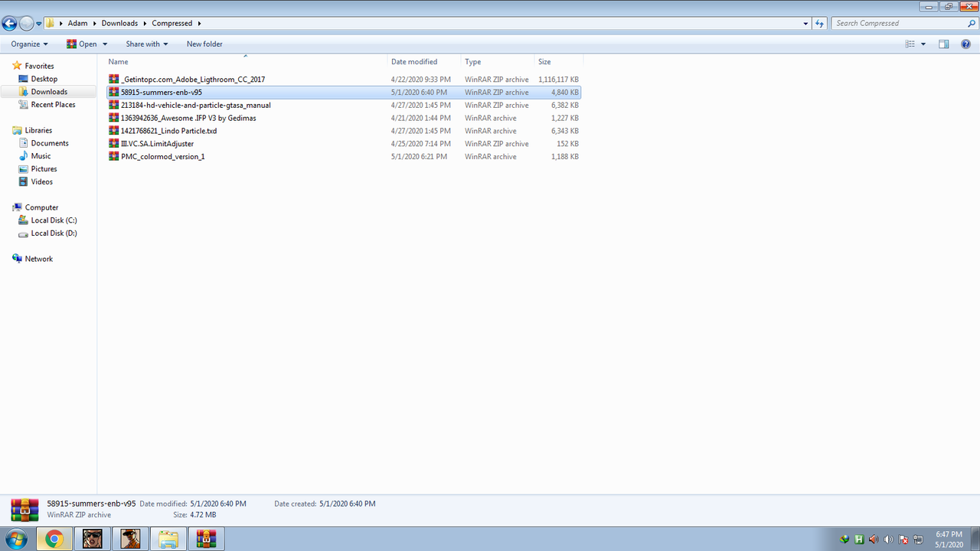Screen dimensions: 980x551
Task: Open the dropdown arrow next to Open
Action: point(105,44)
